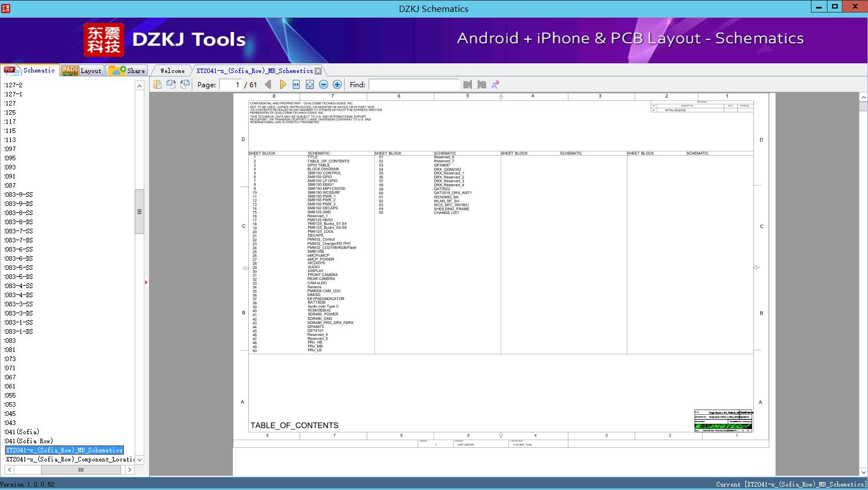Click the TABLE_OF_CONTENTS page title

[x=294, y=426]
